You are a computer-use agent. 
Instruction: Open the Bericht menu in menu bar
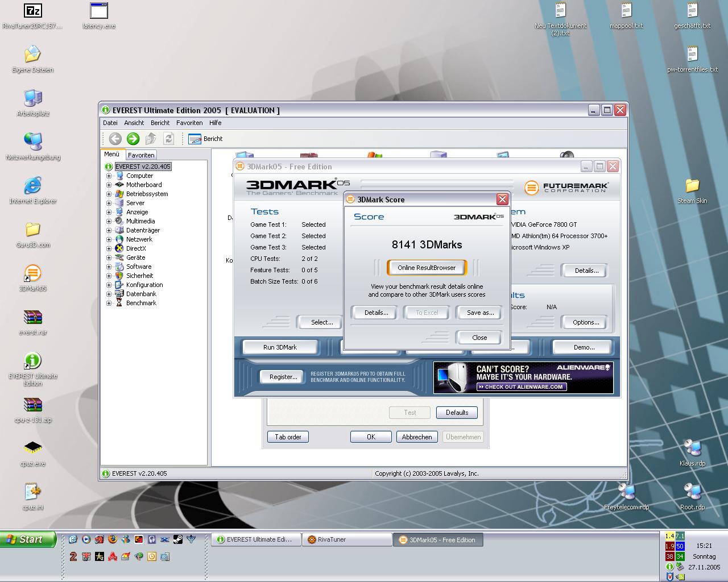tap(160, 123)
